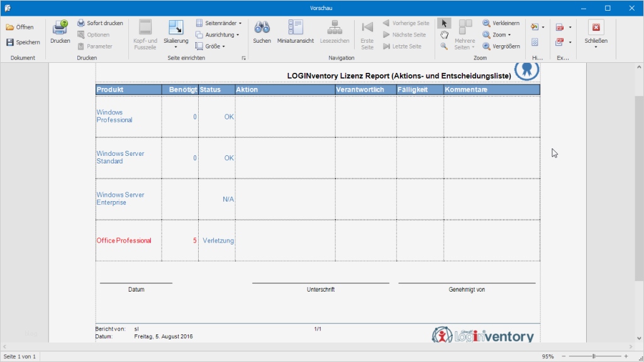Click the zoom slider in status bar
This screenshot has width=644, height=362.
[593, 356]
